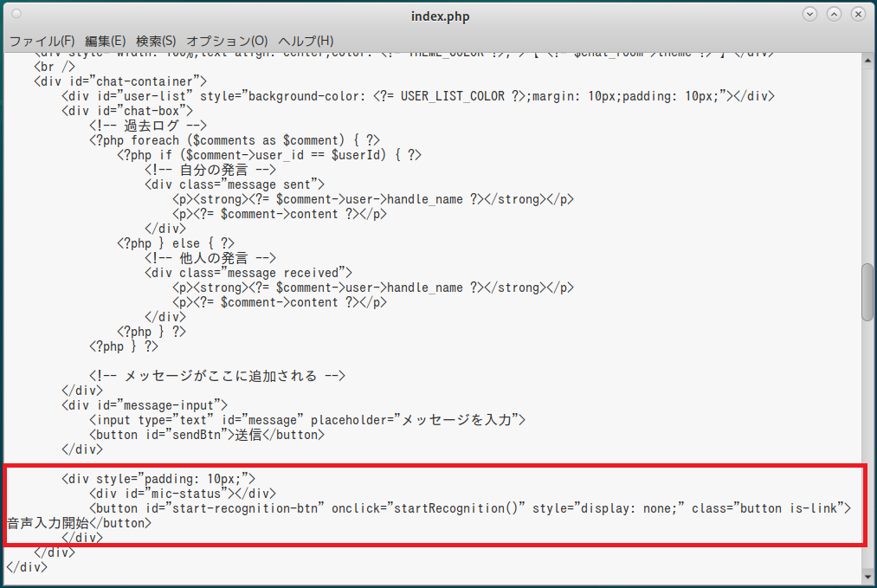Click the <div class="message received"> line

tap(248, 273)
